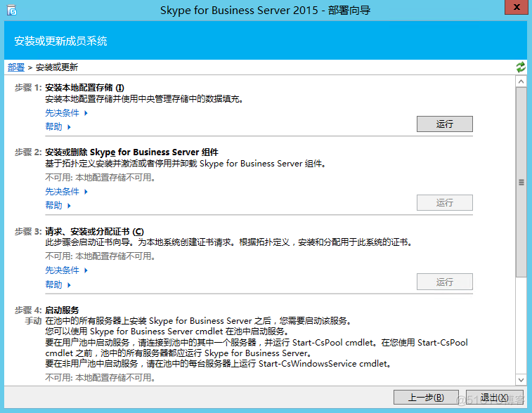Click the breadcrumb text 安装或更新

(57, 67)
